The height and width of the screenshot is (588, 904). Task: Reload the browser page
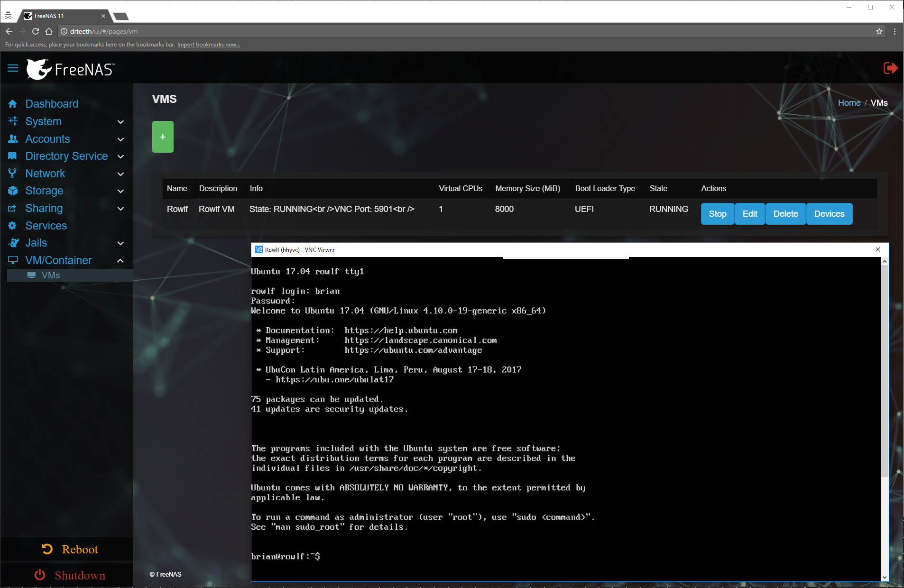[x=36, y=31]
